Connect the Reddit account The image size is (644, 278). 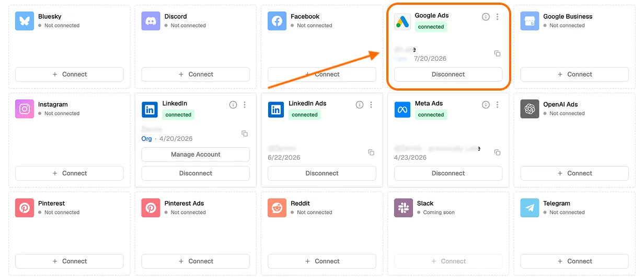[x=322, y=261]
